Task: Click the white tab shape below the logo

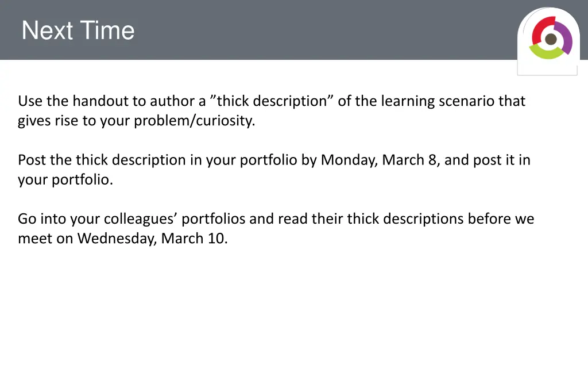Action: click(547, 67)
